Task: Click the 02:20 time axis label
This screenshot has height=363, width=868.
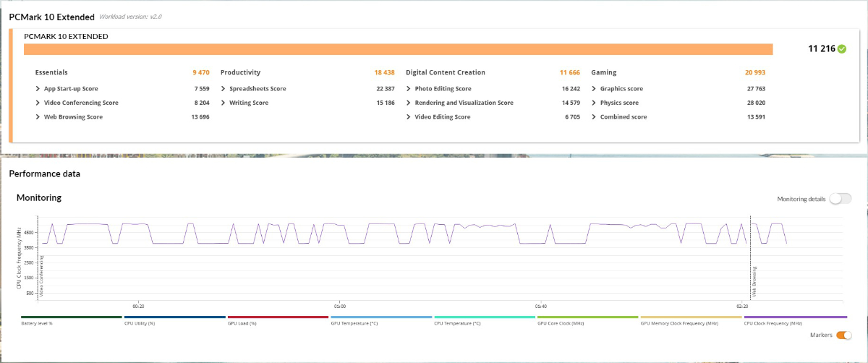Action: pyautogui.click(x=744, y=306)
